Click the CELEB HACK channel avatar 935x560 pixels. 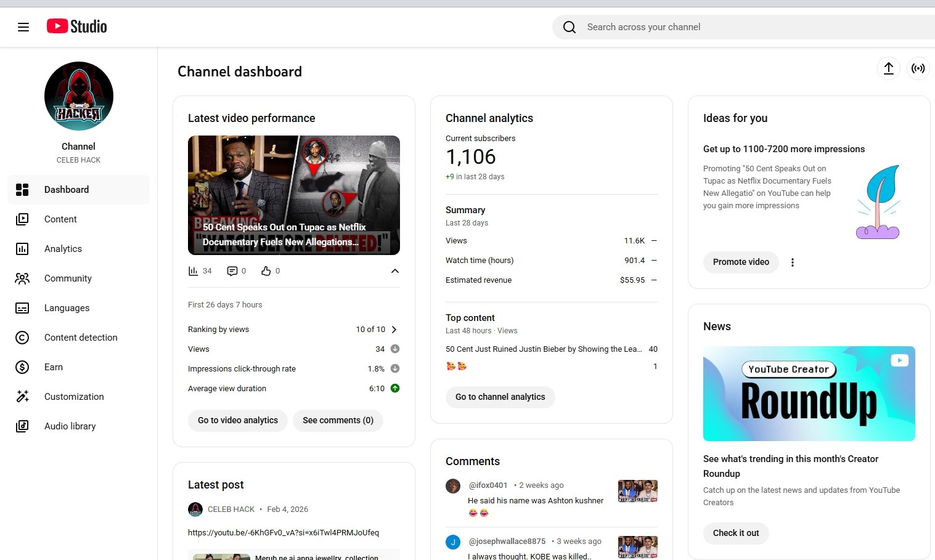coord(79,96)
